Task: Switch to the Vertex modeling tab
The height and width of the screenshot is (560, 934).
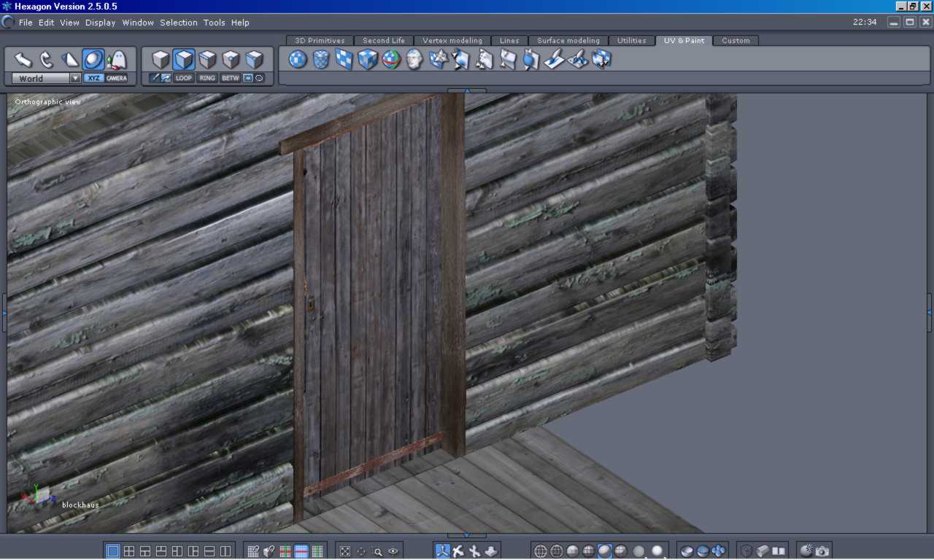Action: [x=452, y=41]
